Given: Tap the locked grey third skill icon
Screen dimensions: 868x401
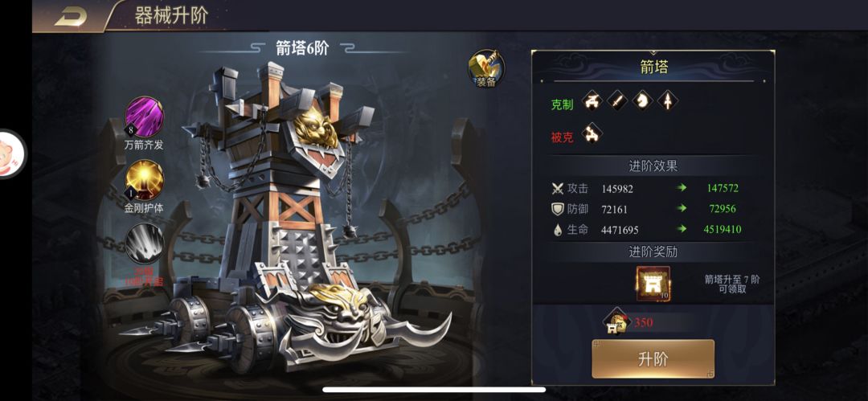Looking at the screenshot, I should pos(144,243).
